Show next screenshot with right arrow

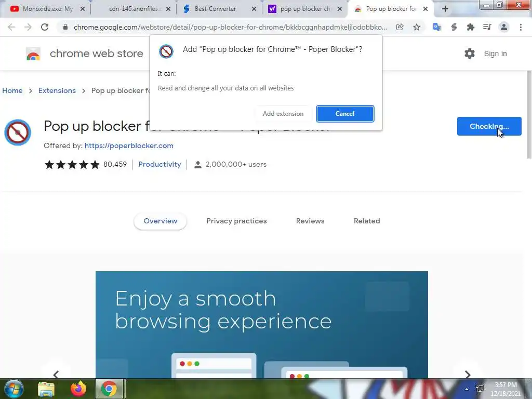(468, 374)
